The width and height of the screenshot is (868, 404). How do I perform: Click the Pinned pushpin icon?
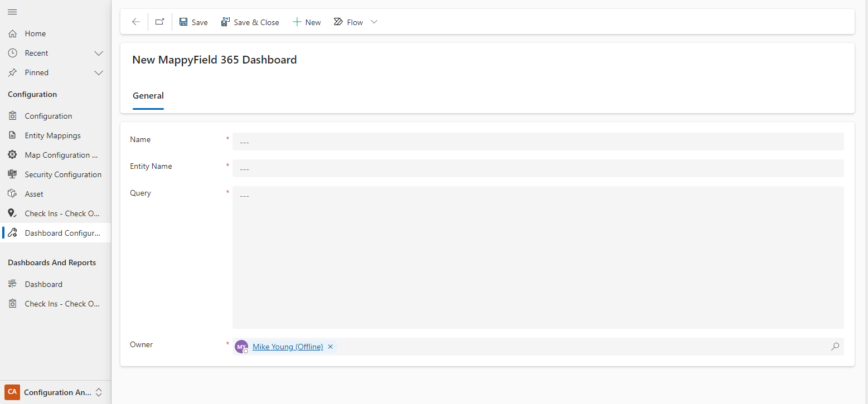(12, 72)
